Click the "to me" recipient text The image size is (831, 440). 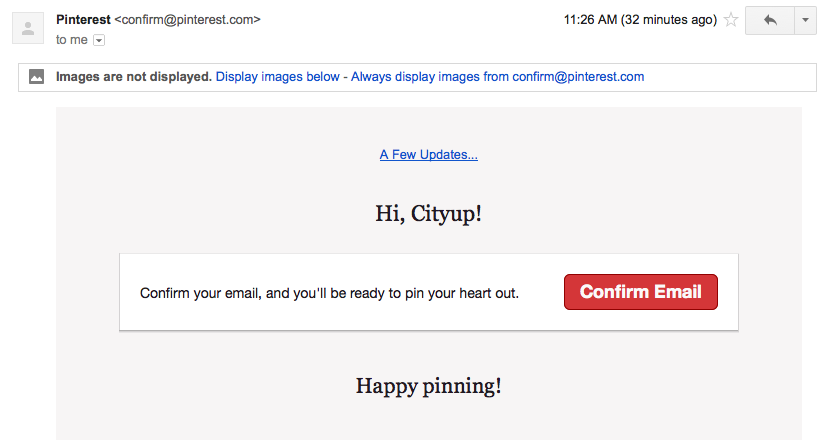coord(72,40)
